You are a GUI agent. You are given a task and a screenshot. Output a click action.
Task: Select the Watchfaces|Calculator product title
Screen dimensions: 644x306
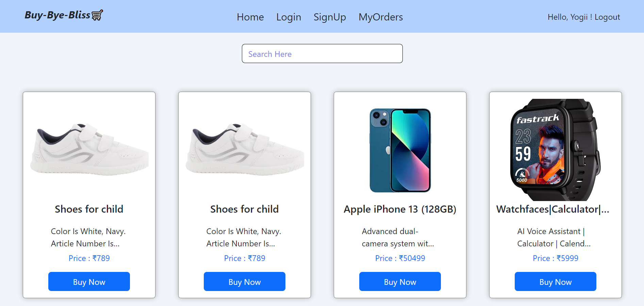(555, 209)
